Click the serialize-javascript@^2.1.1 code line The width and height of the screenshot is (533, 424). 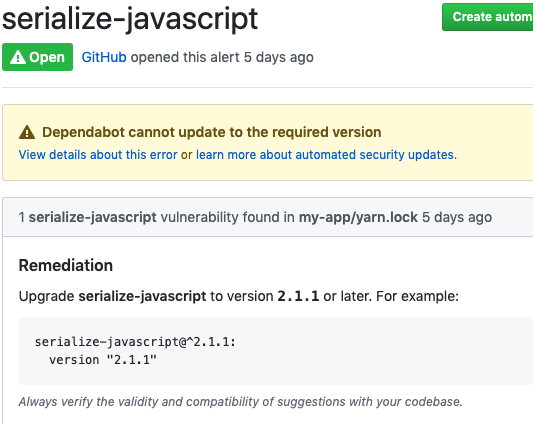[135, 342]
